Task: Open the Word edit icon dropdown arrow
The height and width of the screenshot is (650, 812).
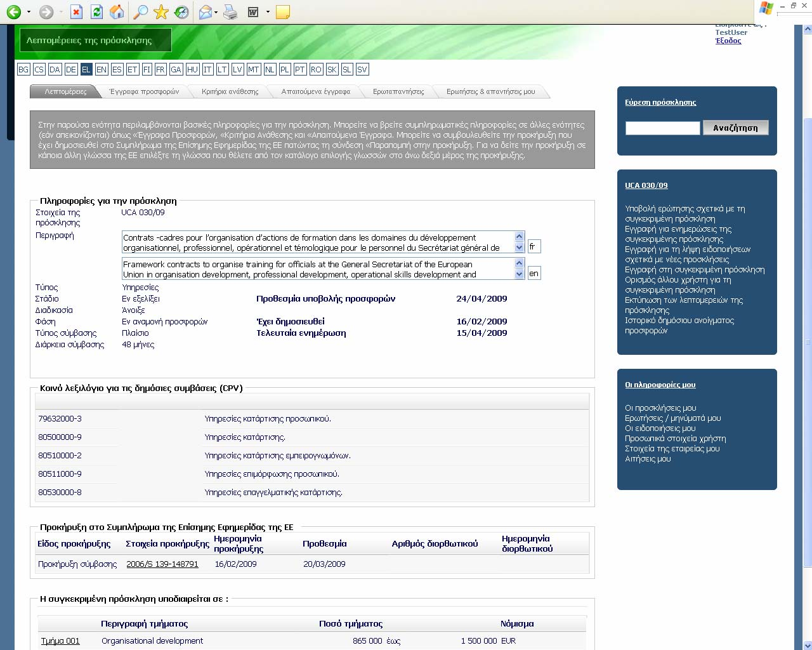Action: [268, 12]
